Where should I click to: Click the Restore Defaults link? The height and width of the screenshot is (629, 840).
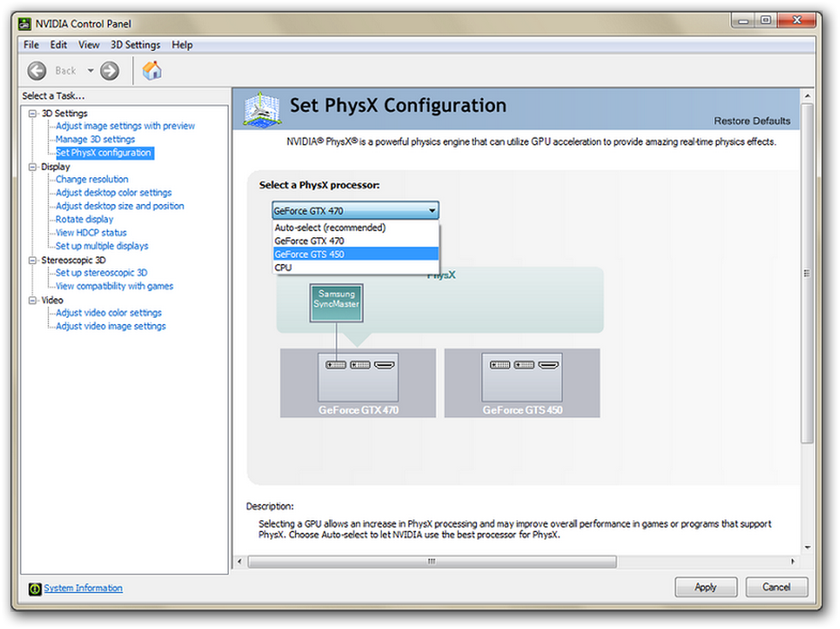[x=752, y=121]
